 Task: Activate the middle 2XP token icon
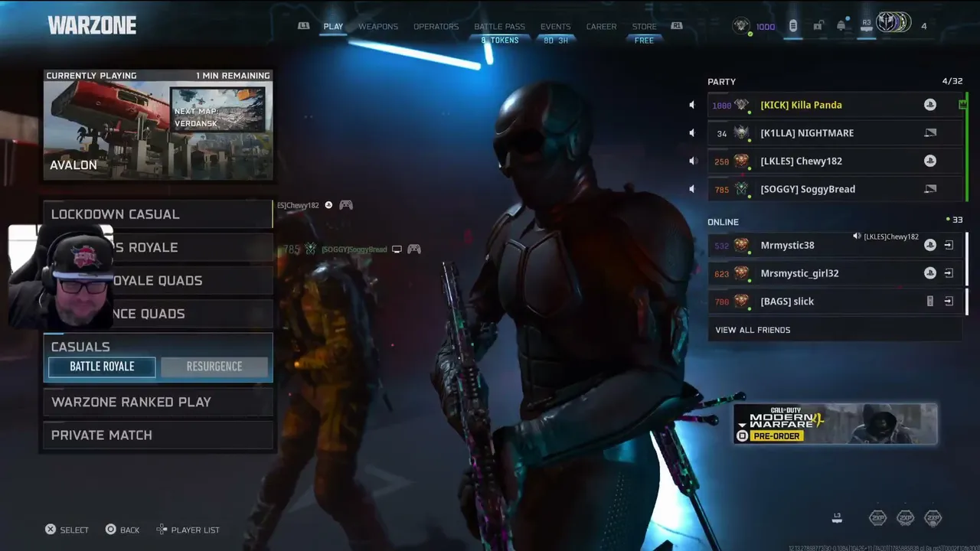click(906, 518)
